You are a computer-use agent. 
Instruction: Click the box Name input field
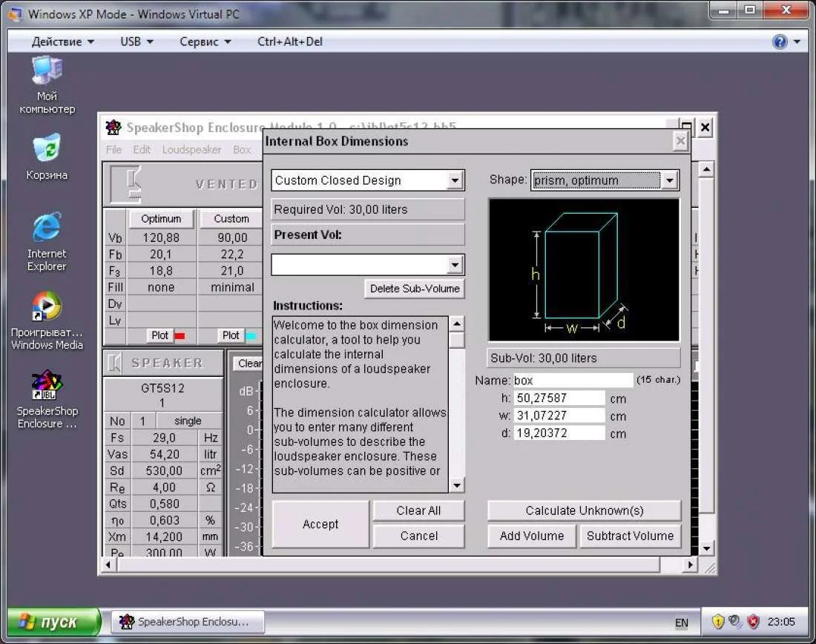[573, 381]
